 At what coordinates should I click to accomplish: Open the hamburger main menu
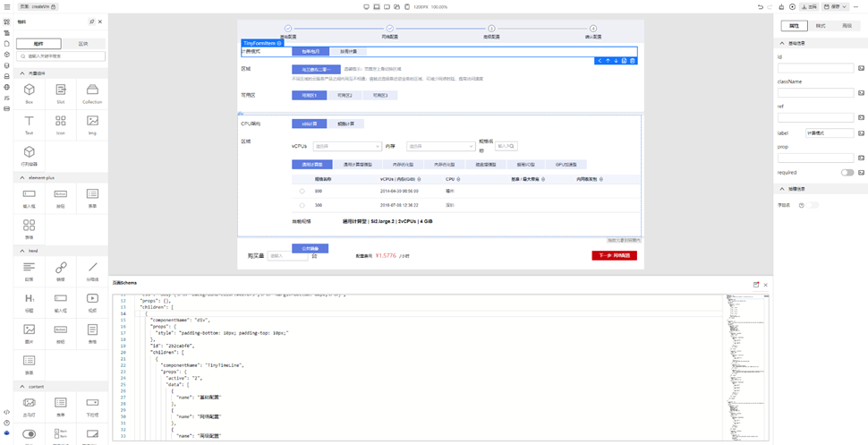coord(6,6)
